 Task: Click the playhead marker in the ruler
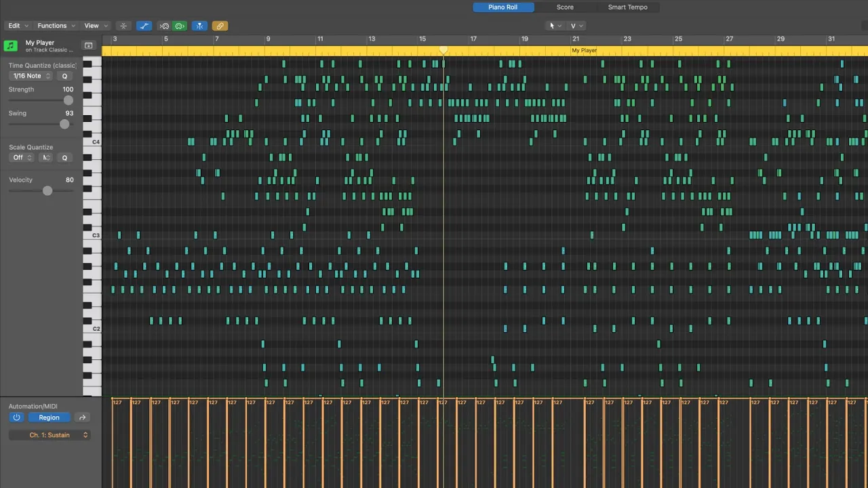(x=443, y=50)
